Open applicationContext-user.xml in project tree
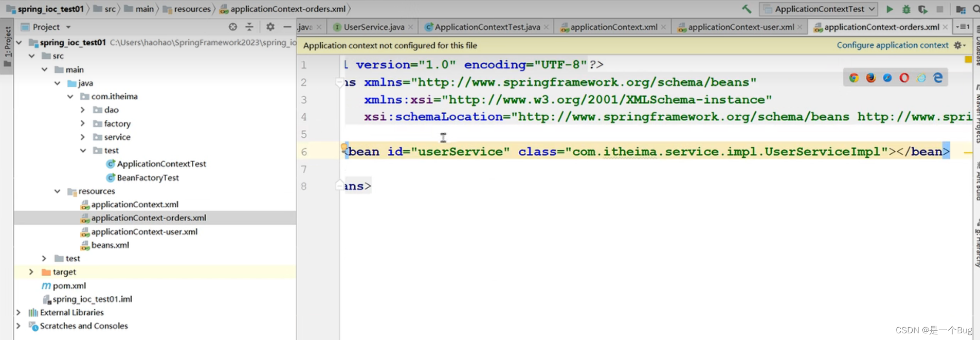Screen dimensions: 980x340 pos(139,231)
